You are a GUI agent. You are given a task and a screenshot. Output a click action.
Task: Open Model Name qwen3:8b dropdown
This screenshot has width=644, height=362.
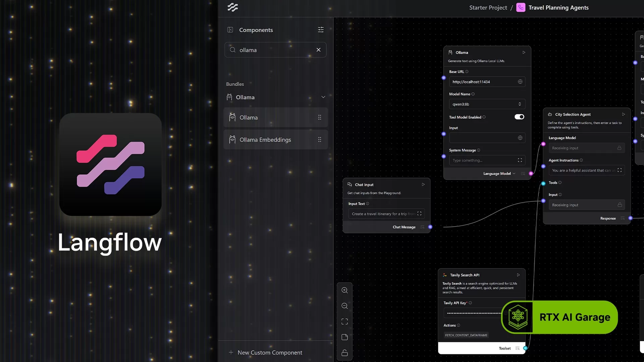[487, 104]
